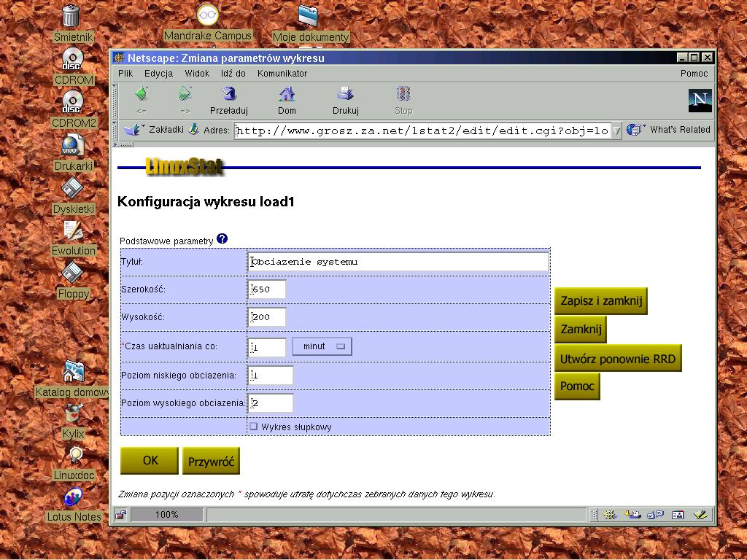Open the Komunikator menu

pos(282,74)
